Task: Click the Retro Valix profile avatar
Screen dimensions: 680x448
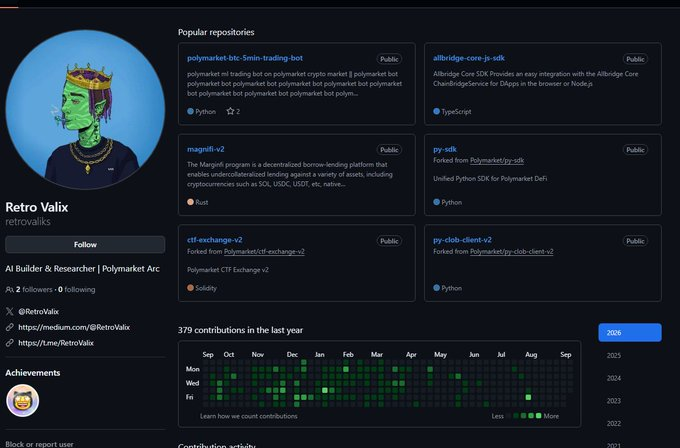Action: [x=85, y=109]
